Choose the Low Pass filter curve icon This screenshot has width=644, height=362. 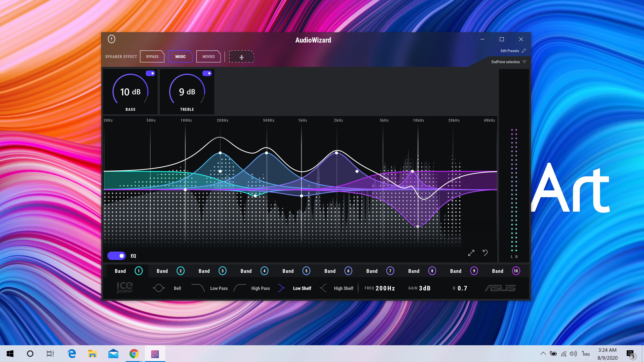198,288
